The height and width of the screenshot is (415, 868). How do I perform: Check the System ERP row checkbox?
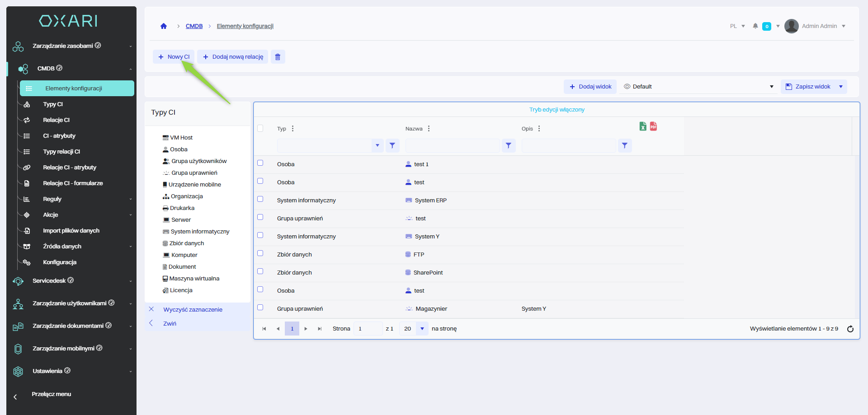[x=260, y=199]
